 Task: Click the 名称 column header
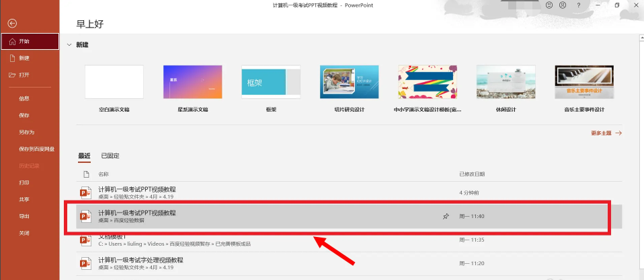(x=103, y=174)
